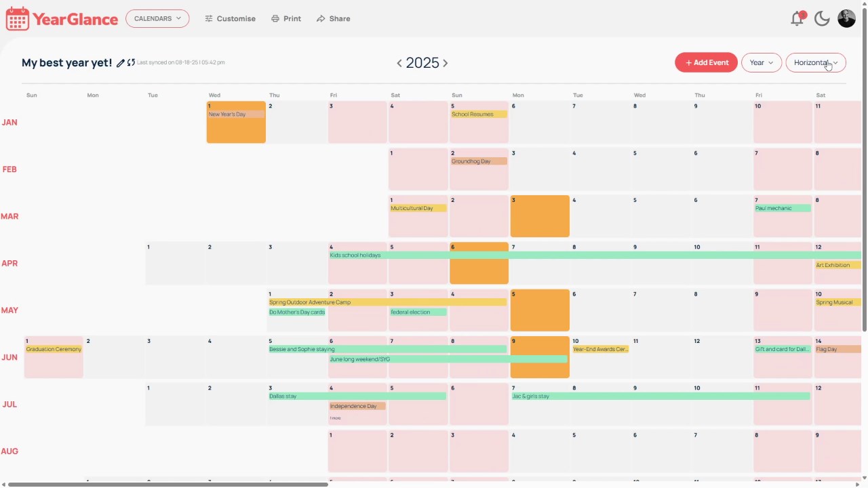Open the Dallas stay event
The height and width of the screenshot is (488, 868).
pos(357,396)
